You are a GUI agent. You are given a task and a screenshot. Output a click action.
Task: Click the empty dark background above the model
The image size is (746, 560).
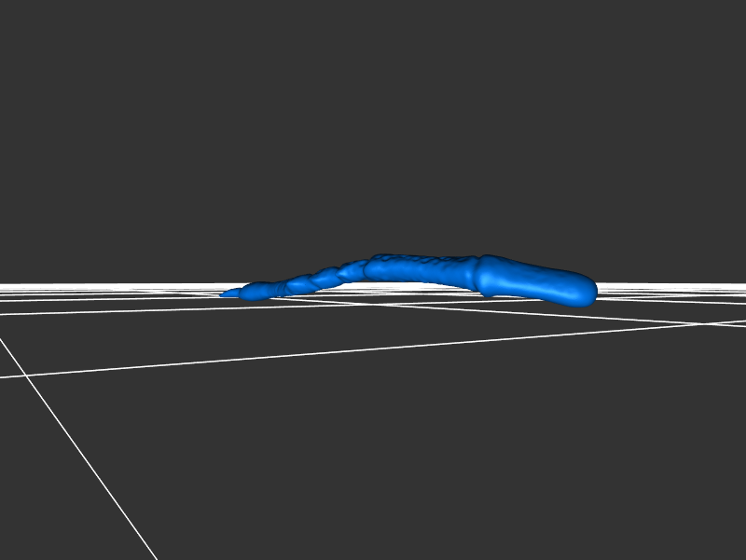(373, 140)
